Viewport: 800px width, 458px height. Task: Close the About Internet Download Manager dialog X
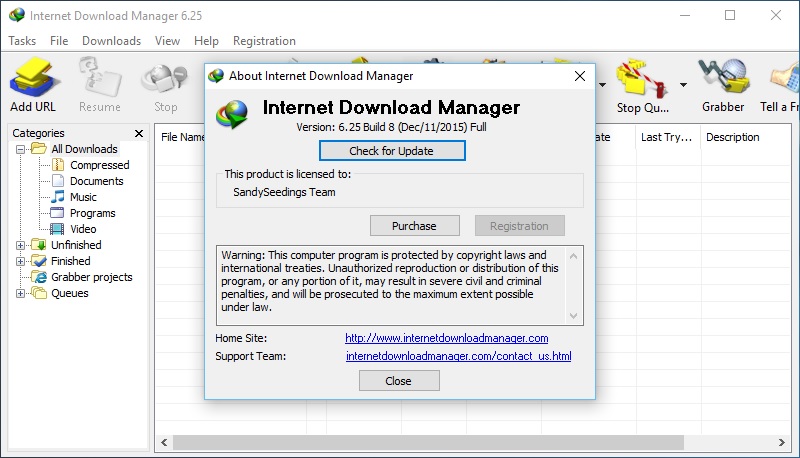580,76
